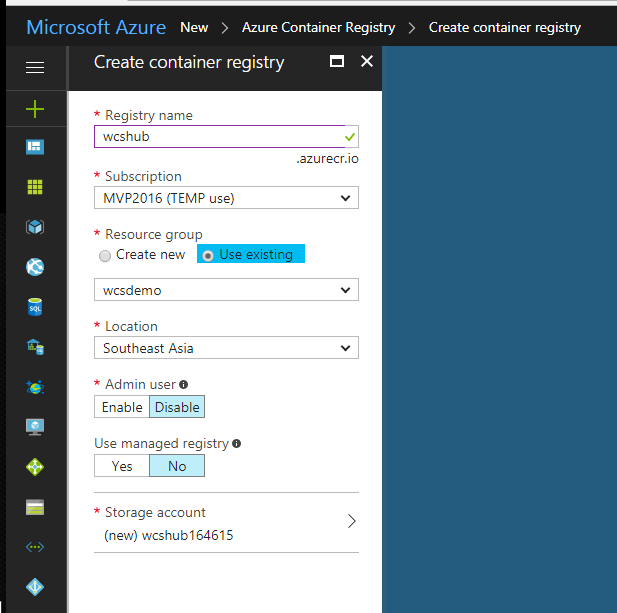
Task: Open the Southeast Asia location dropdown
Action: [227, 348]
